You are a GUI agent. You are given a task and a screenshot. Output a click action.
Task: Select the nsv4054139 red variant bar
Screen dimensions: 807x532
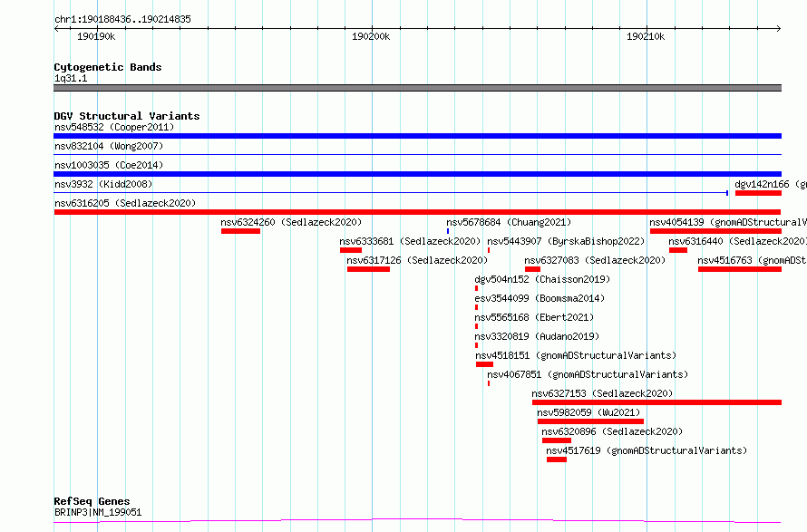(715, 231)
